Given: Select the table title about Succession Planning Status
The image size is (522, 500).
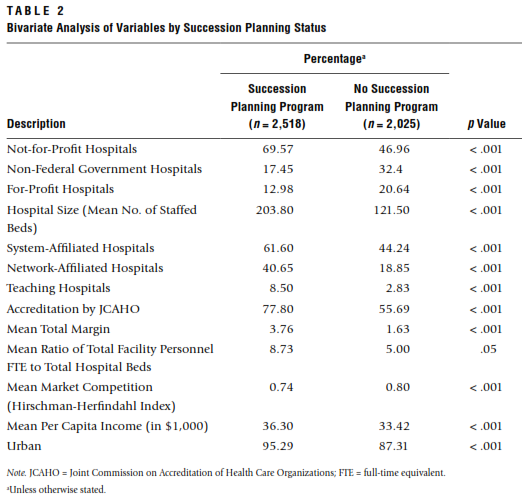Looking at the screenshot, I should pyautogui.click(x=166, y=28).
